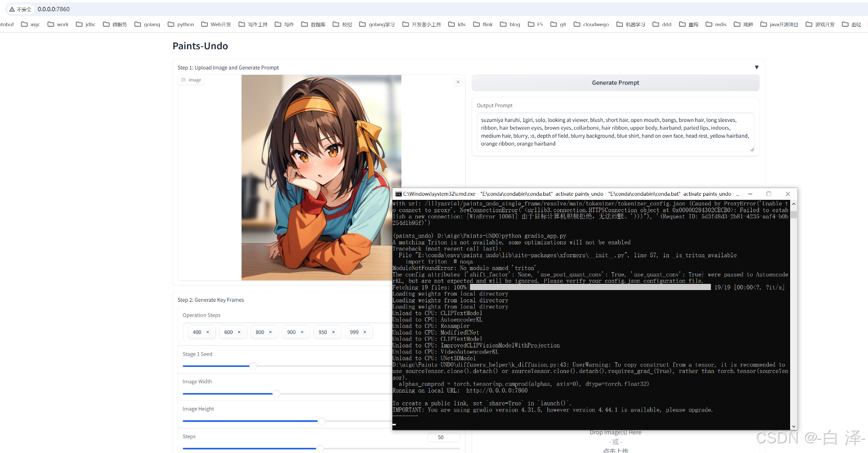Click the local URL http://0.0.0.0:7860 in cmd
This screenshot has width=868, height=453.
tap(497, 390)
